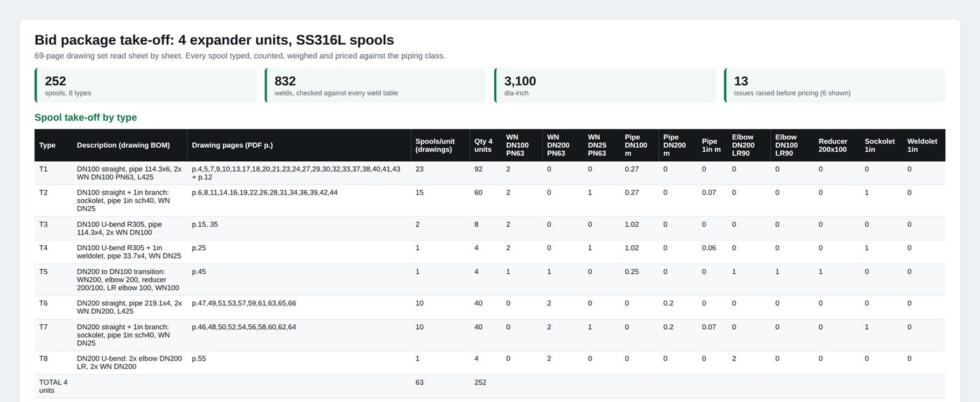Viewport: 980px width, 402px height.
Task: Click T2 spools/unit value '15'
Action: click(x=419, y=192)
